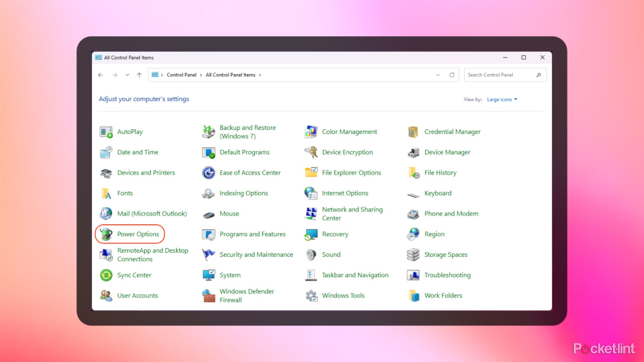Click the Storage Spaces drives icon

pos(413,254)
